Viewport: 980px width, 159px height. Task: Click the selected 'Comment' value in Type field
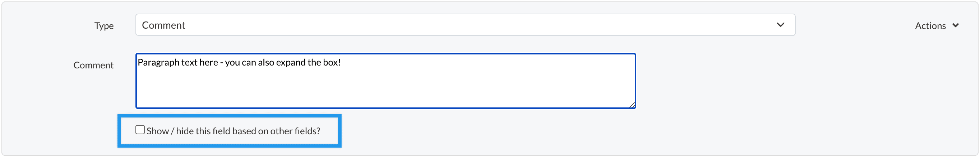(163, 25)
